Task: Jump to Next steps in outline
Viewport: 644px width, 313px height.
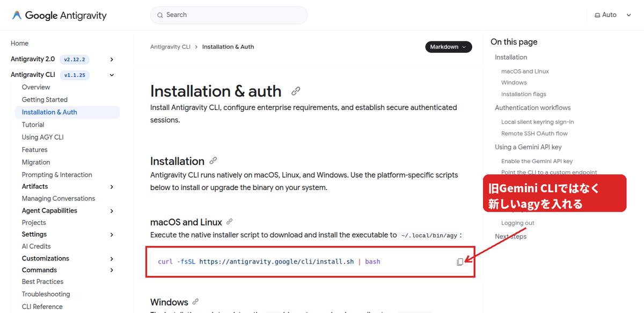Action: [x=511, y=237]
